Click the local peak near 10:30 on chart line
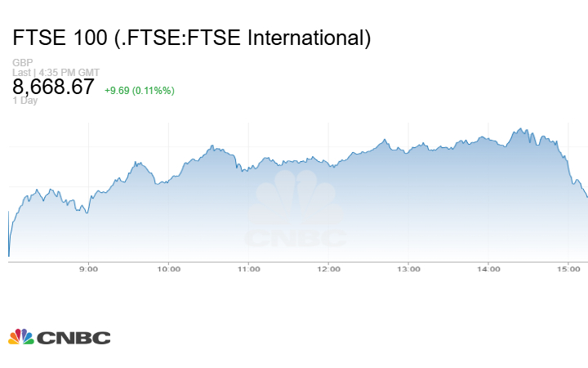 [x=212, y=146]
